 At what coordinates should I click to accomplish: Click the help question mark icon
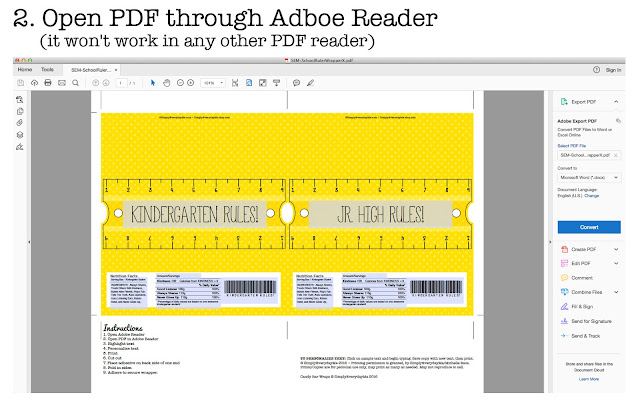[x=596, y=70]
